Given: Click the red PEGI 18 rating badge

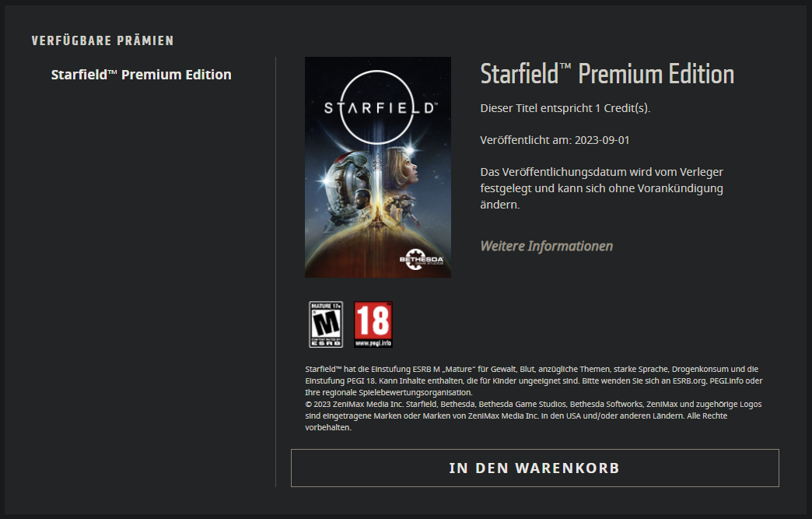Looking at the screenshot, I should click(x=373, y=324).
